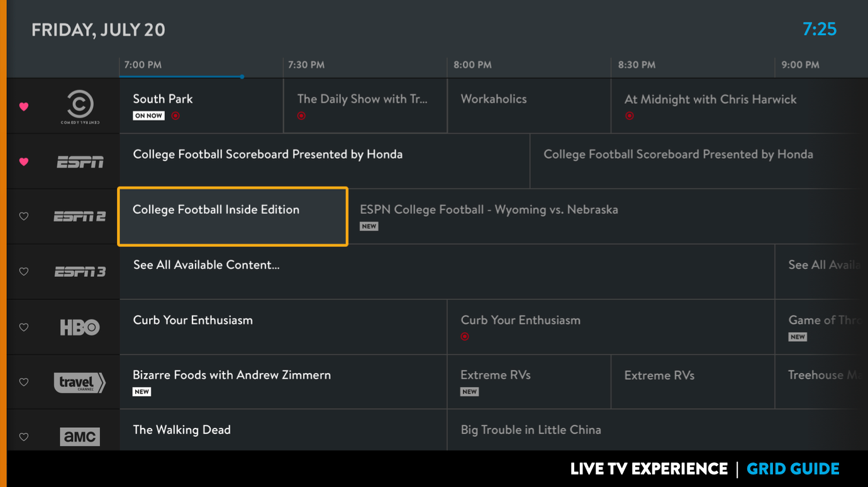Click the South Park record indicator icon

click(x=175, y=116)
